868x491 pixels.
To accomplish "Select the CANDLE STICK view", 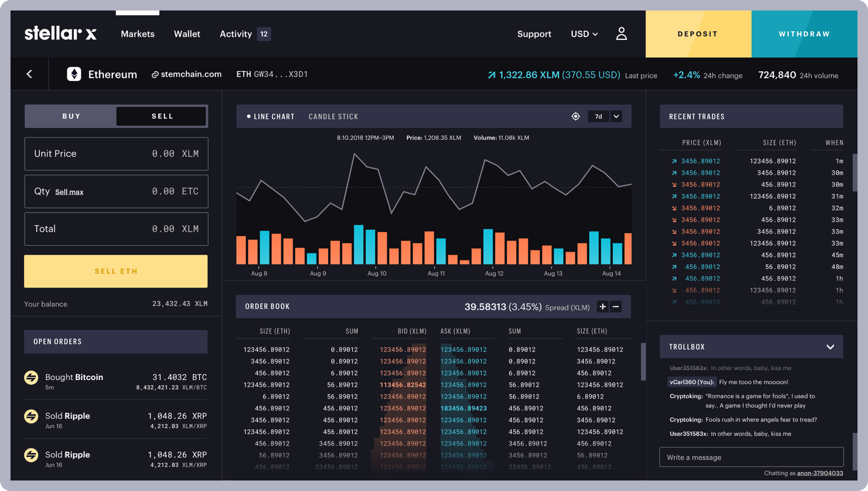I will tap(333, 116).
